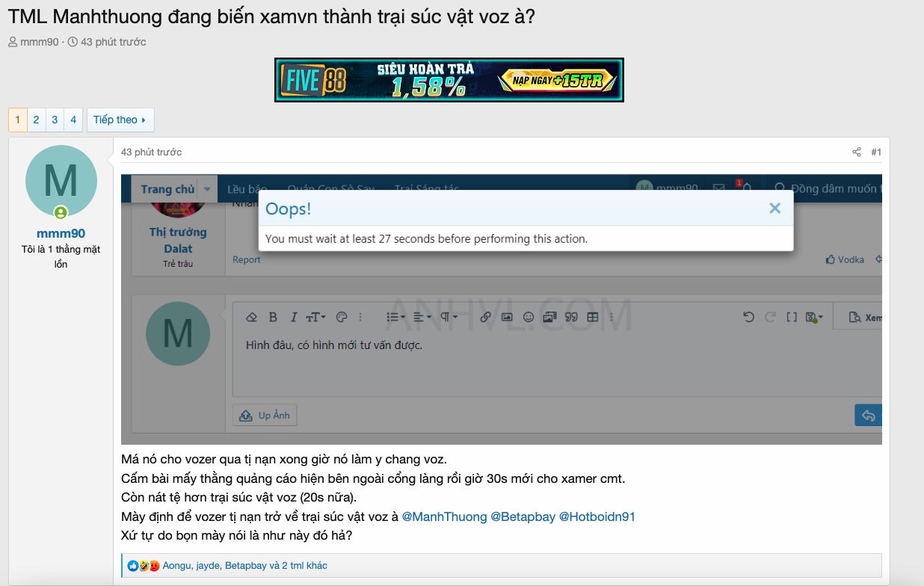Open the smilies picker
This screenshot has height=586, width=924.
pos(528,316)
